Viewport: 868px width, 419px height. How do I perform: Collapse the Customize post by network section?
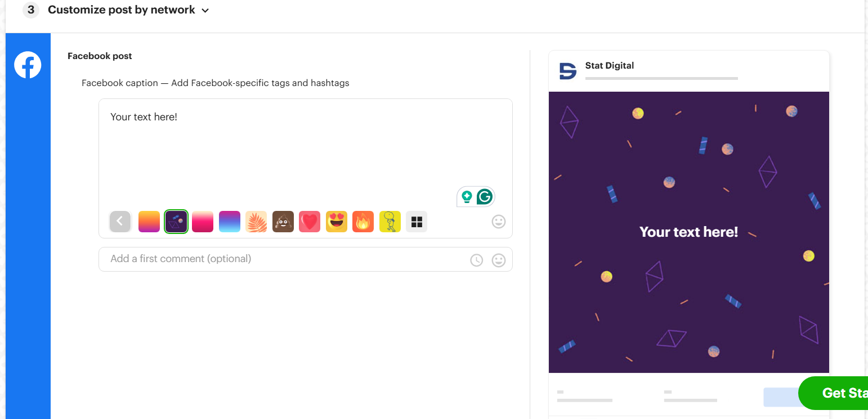point(205,10)
